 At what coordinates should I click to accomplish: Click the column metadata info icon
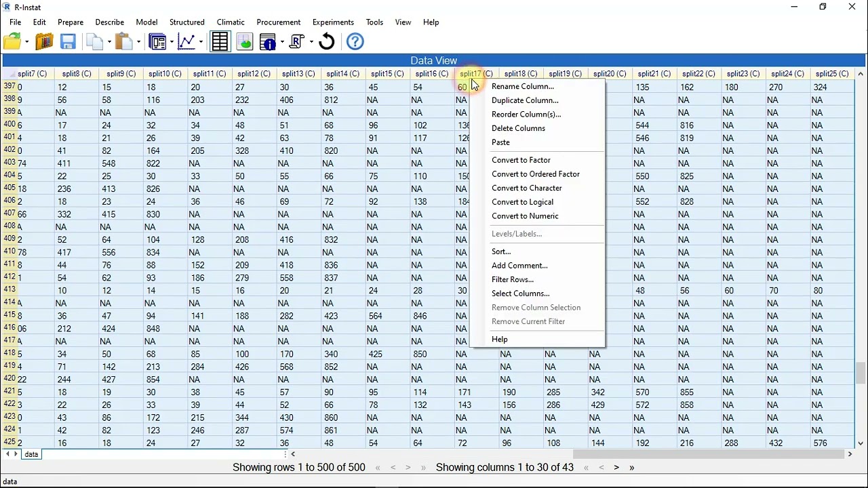pos(269,42)
